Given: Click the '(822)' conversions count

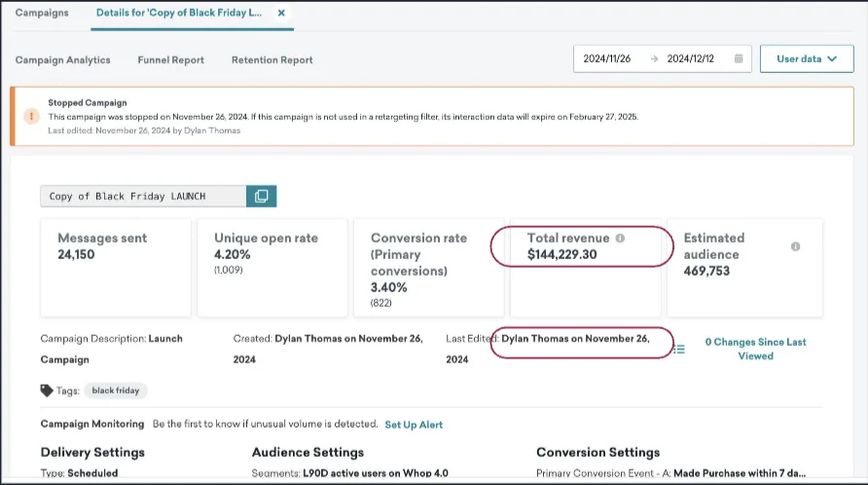Looking at the screenshot, I should tap(380, 303).
